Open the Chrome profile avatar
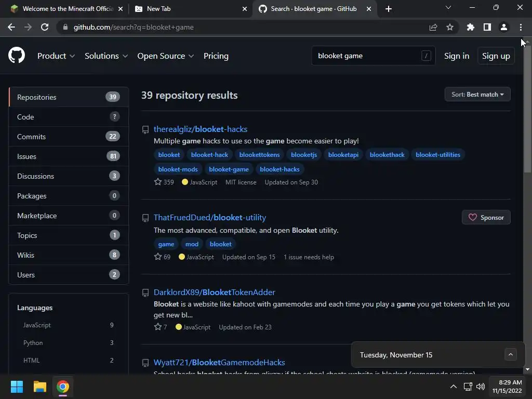Image resolution: width=532 pixels, height=399 pixels. coord(504,27)
